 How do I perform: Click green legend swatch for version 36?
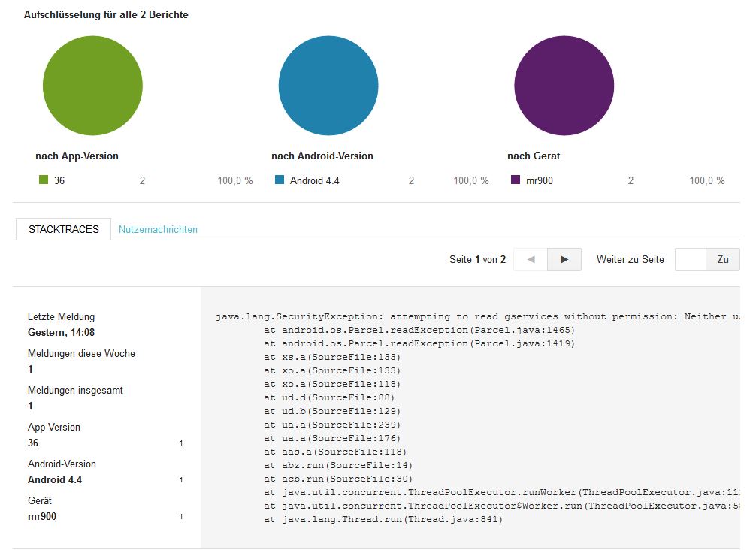44,180
